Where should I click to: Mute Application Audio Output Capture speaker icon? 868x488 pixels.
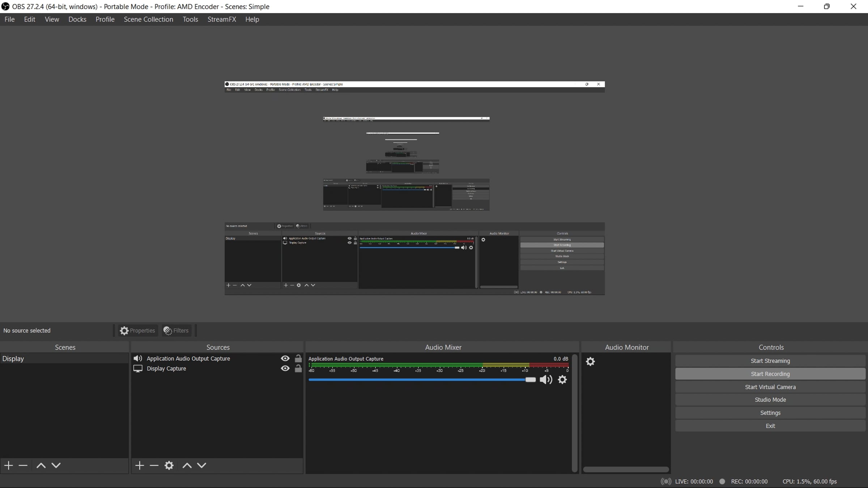(546, 380)
